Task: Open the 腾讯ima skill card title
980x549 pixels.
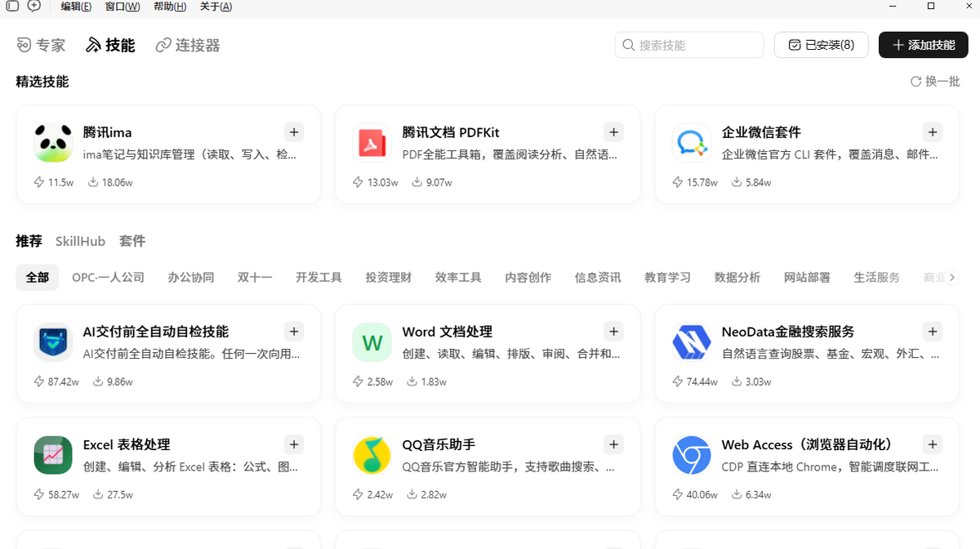Action: pos(107,132)
